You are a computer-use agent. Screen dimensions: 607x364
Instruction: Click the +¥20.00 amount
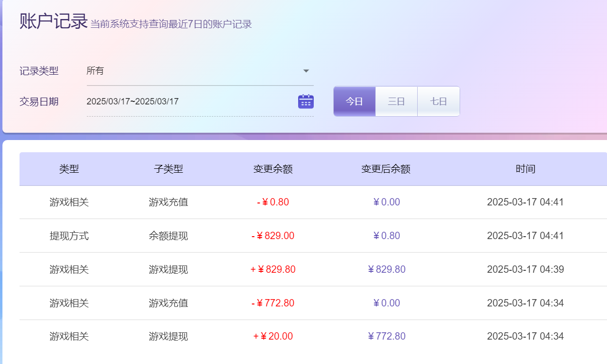pos(273,336)
